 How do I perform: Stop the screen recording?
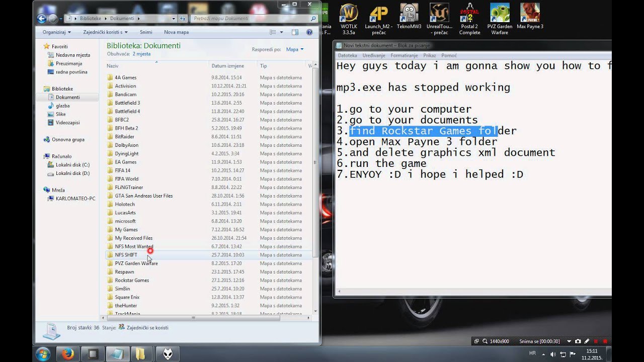605,341
